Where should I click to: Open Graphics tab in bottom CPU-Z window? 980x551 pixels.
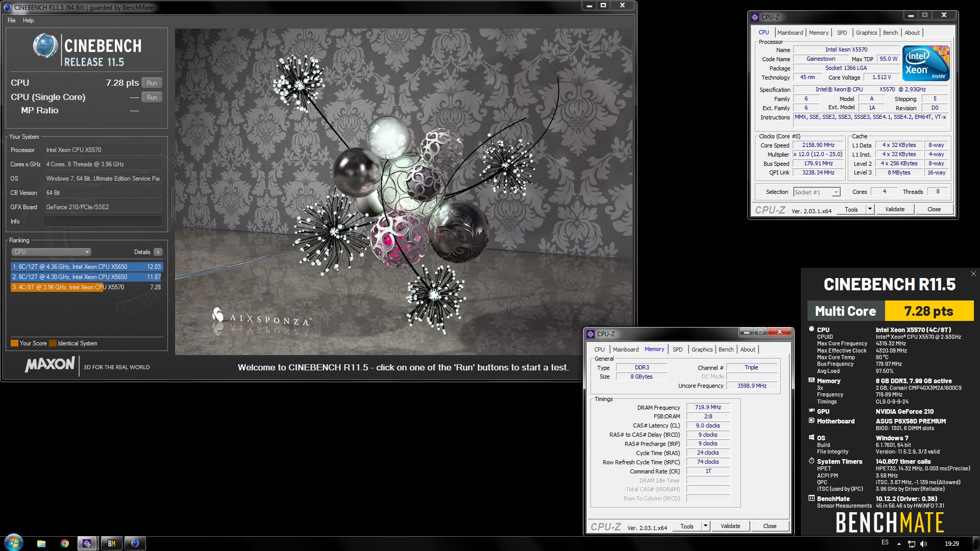[x=702, y=349]
